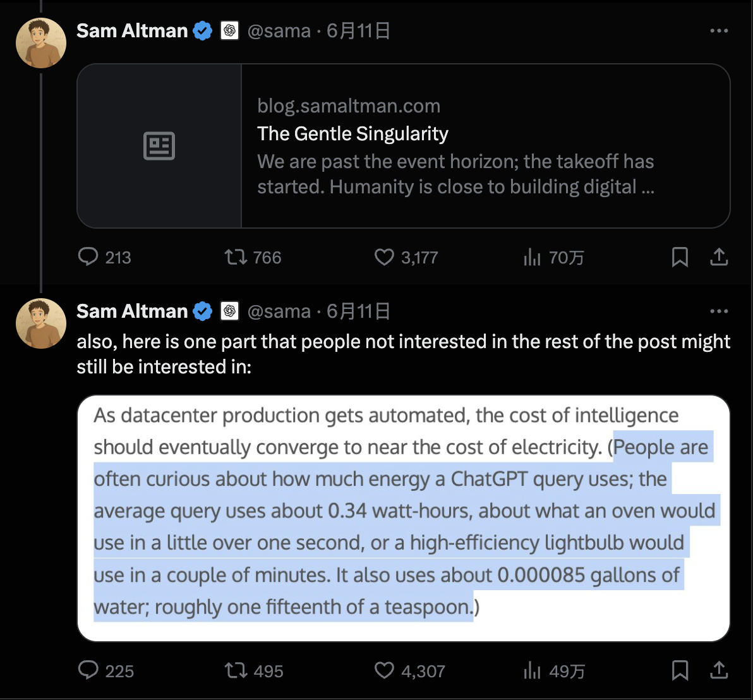Viewport: 753px width, 700px height.
Task: Bookmark the first tweet
Action: tap(680, 257)
